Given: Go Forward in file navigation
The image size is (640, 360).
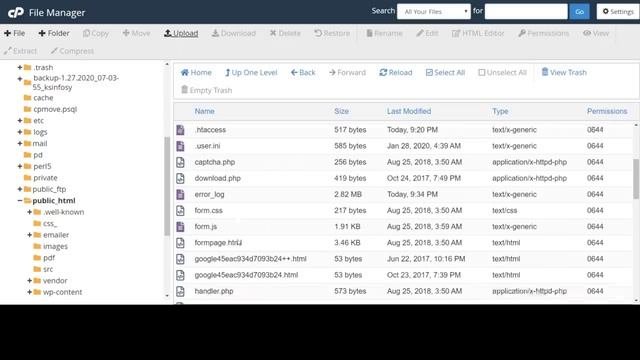Looking at the screenshot, I should 347,73.
